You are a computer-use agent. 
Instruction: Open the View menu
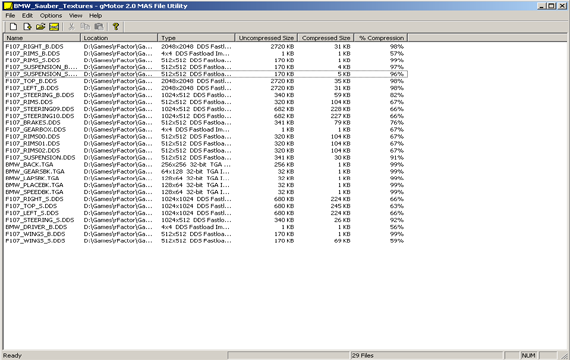coord(76,16)
